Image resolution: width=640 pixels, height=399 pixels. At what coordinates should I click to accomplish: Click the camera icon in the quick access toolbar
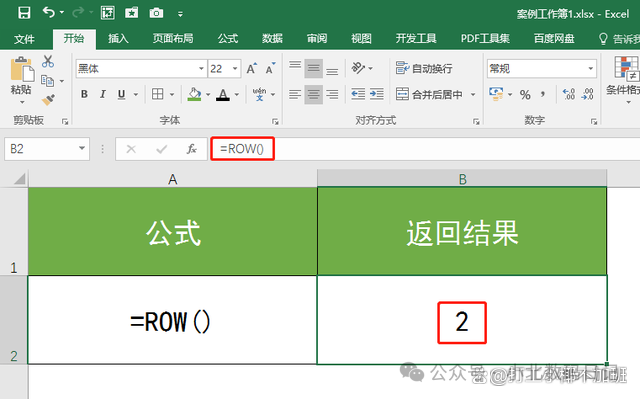tap(156, 13)
